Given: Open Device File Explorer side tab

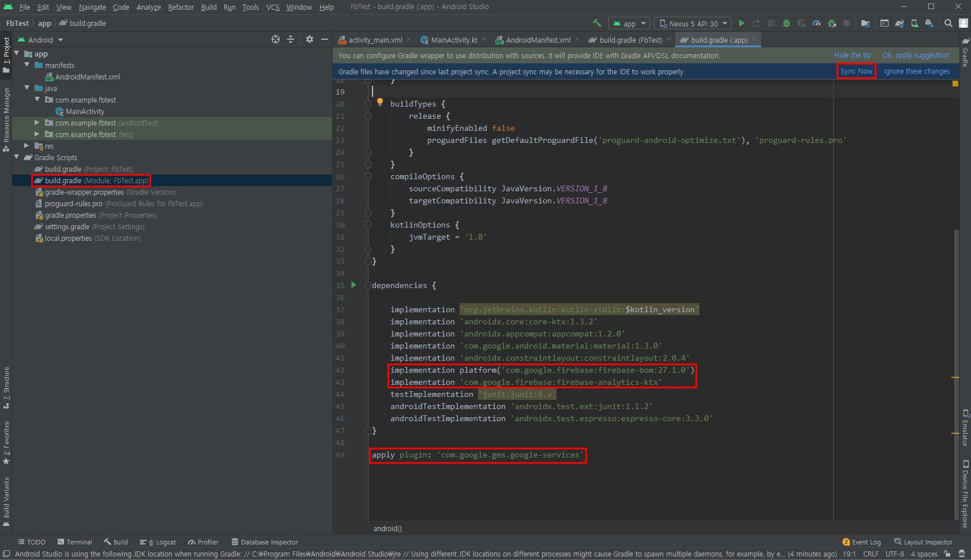Looking at the screenshot, I should [x=965, y=494].
